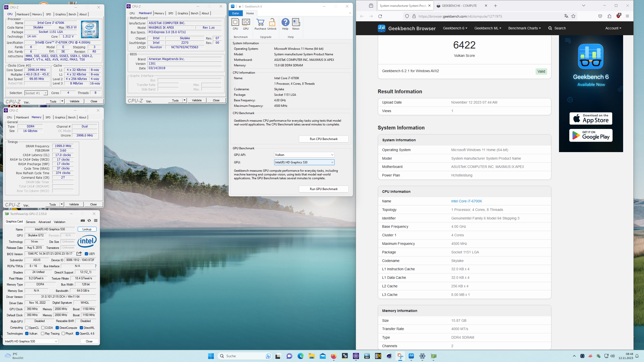Screen dimensions: 644x362
Task: Open Firefox from the taskbar
Action: click(334, 356)
